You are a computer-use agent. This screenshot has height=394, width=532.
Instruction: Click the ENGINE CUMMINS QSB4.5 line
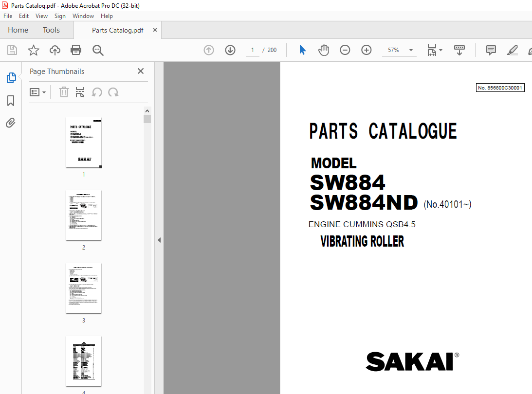point(362,224)
